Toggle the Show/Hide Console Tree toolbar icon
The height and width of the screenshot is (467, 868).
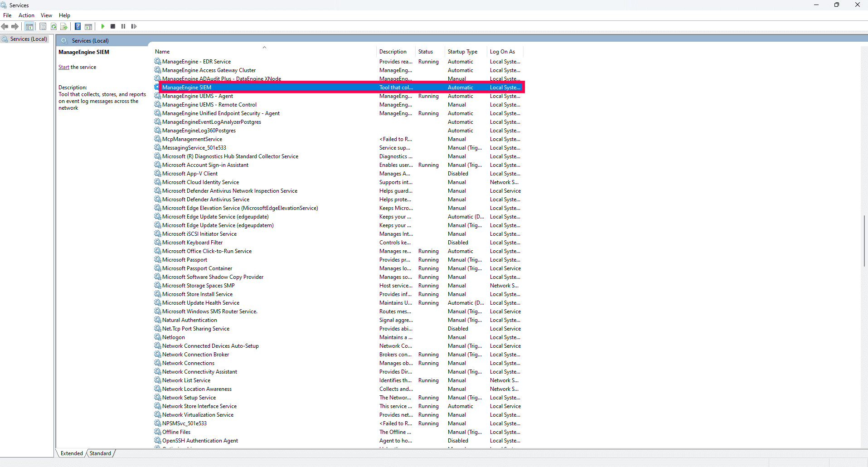coord(29,26)
